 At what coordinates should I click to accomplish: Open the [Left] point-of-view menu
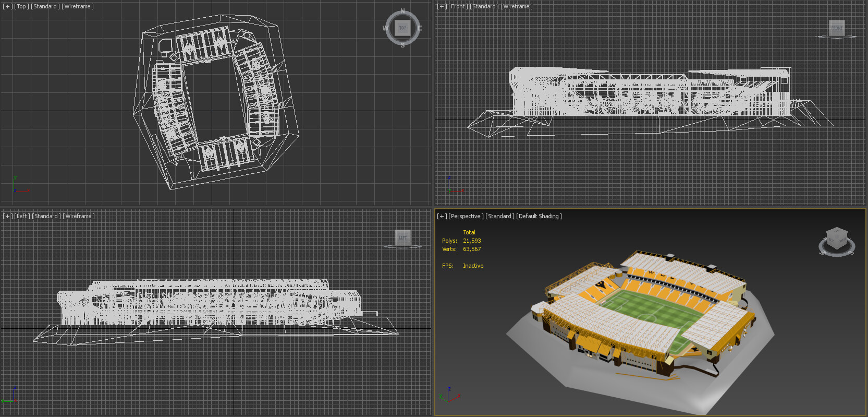coord(22,216)
